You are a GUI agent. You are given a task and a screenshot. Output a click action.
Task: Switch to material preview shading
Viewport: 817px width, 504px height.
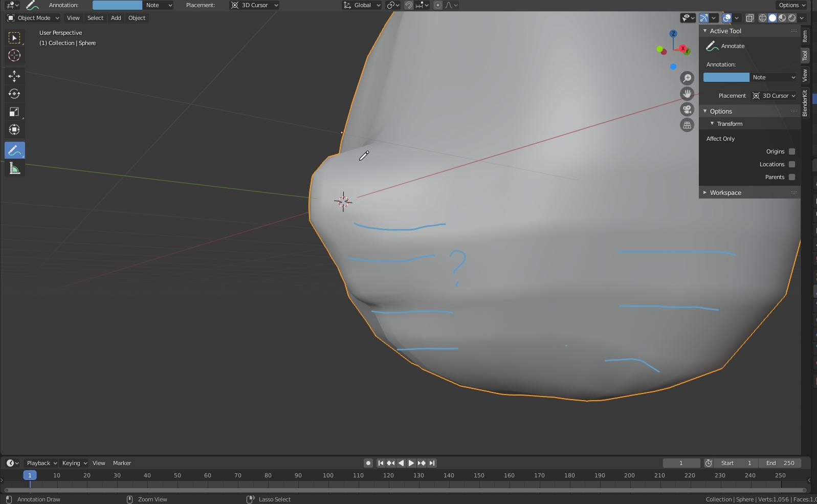tap(782, 18)
